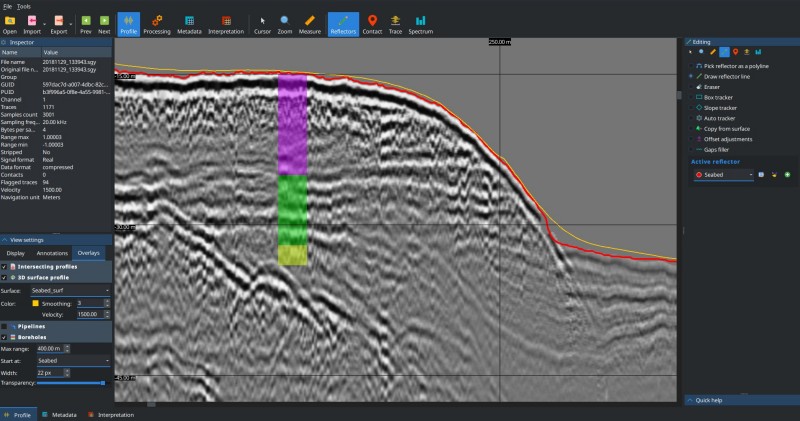The image size is (800, 421).
Task: Open the Export button dropdown arrow
Action: tap(71, 24)
